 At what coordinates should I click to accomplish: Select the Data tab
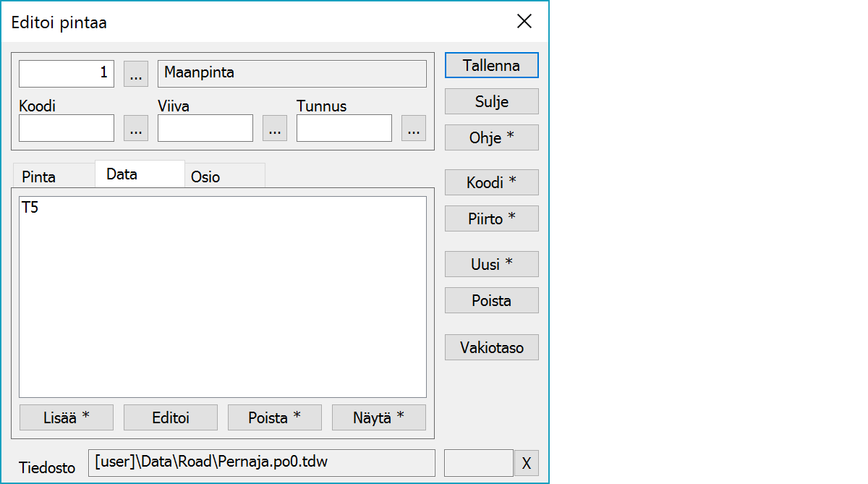click(x=122, y=174)
